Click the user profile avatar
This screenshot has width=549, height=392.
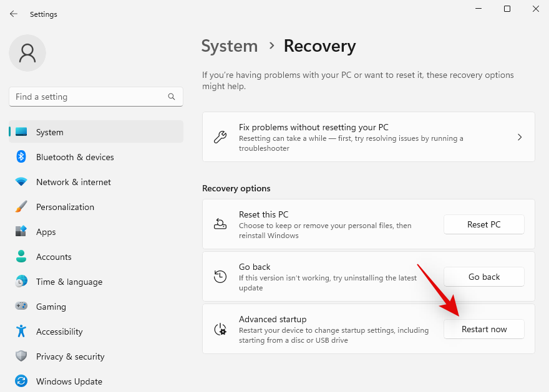(27, 53)
